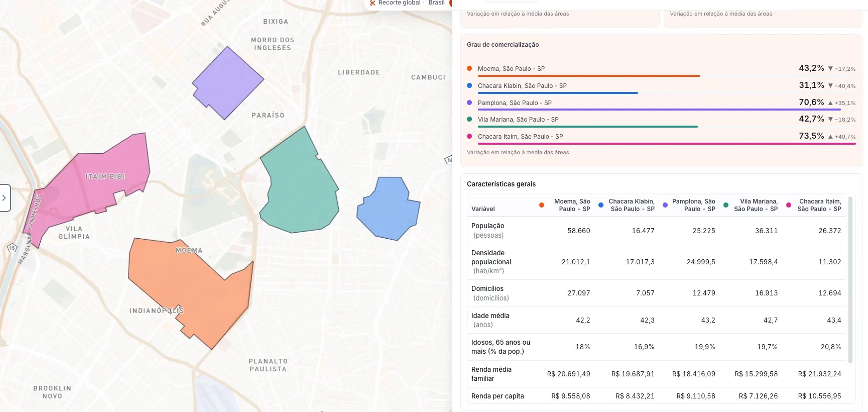This screenshot has height=412, width=868.
Task: Click the Recorte global label
Action: click(400, 3)
